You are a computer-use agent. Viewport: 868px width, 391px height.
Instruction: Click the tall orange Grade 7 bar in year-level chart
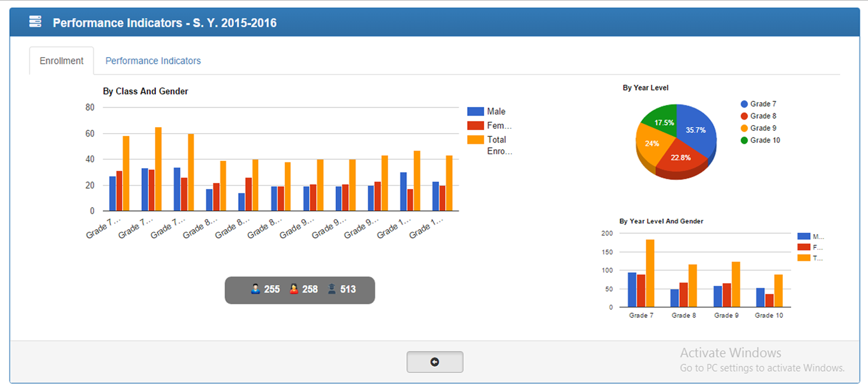650,273
